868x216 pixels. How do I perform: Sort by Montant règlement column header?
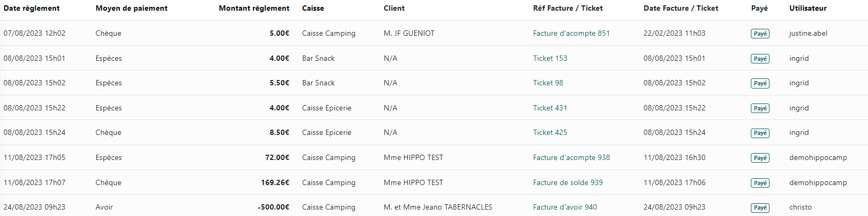pos(254,8)
